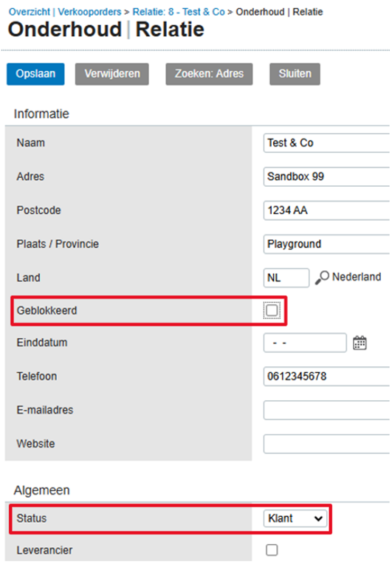Click the Land code field NL

tap(286, 278)
